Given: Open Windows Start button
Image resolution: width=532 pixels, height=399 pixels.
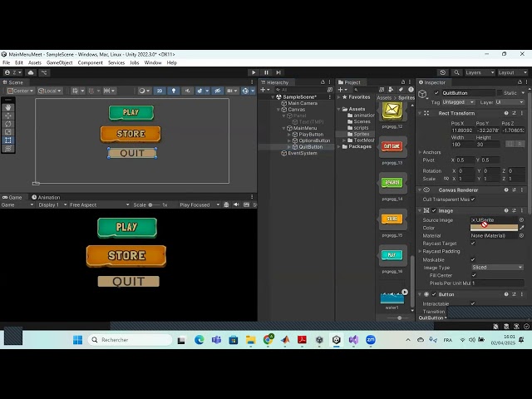Looking at the screenshot, I should coord(77,340).
